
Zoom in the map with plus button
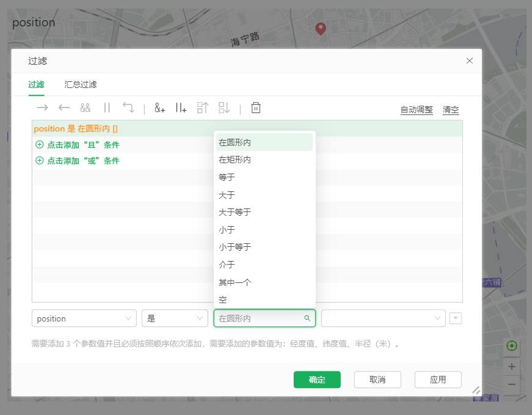tap(512, 367)
